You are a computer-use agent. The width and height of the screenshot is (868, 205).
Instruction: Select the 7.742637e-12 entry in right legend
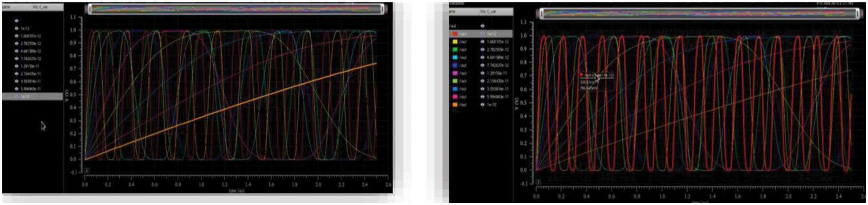click(497, 66)
